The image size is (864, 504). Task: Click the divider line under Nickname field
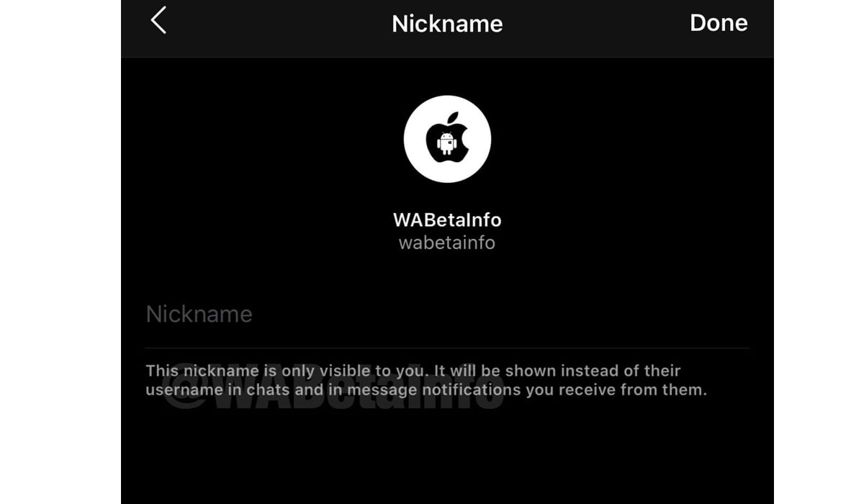point(446,348)
